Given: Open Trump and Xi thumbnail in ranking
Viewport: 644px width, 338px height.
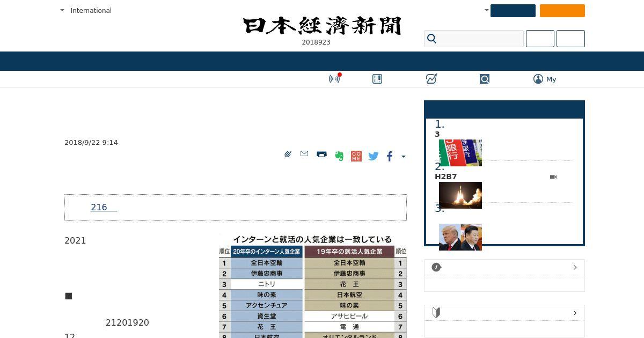Looking at the screenshot, I should 460,237.
